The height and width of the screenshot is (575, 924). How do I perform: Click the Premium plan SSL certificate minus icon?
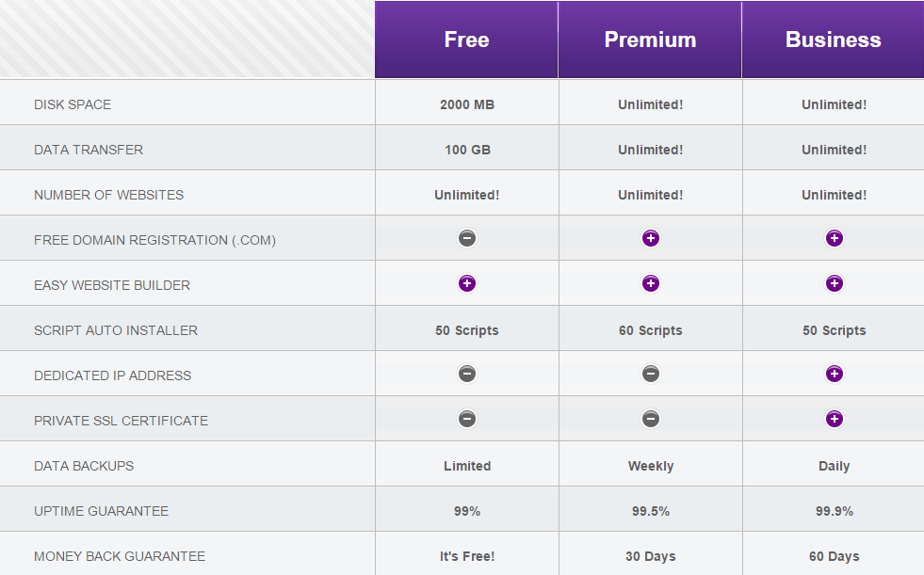pos(651,419)
